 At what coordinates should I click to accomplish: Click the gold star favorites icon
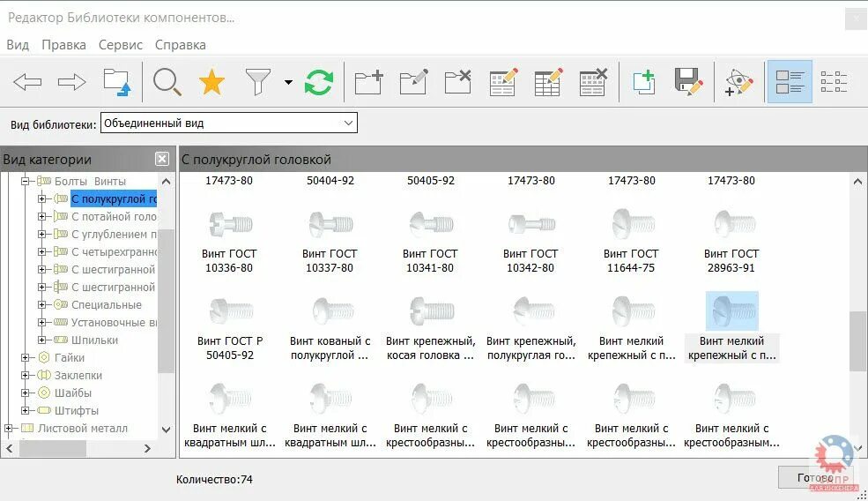[212, 82]
